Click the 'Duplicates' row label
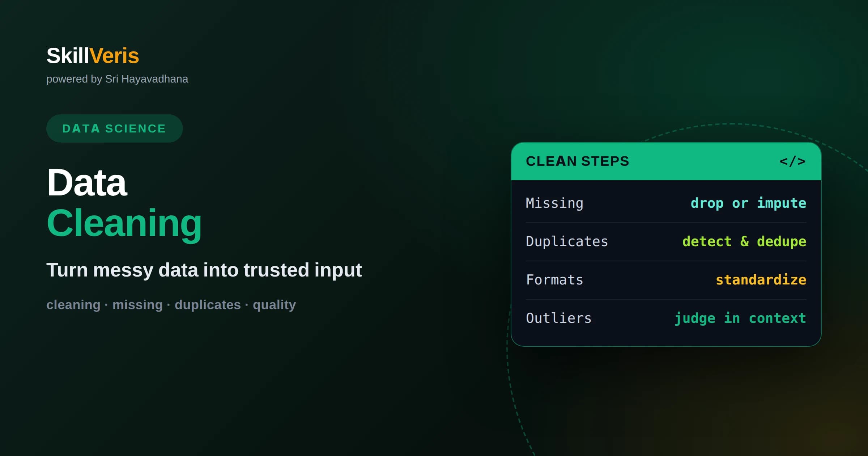The height and width of the screenshot is (456, 868). [567, 241]
